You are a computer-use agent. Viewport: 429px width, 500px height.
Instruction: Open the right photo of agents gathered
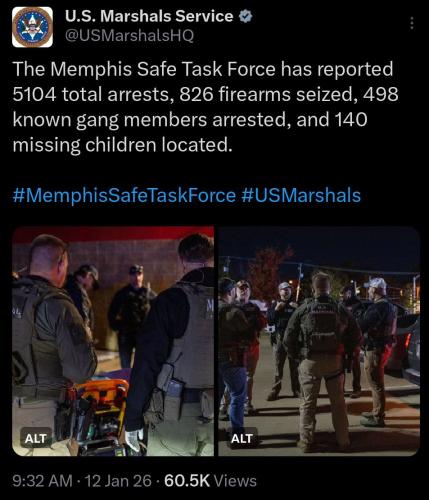click(319, 341)
